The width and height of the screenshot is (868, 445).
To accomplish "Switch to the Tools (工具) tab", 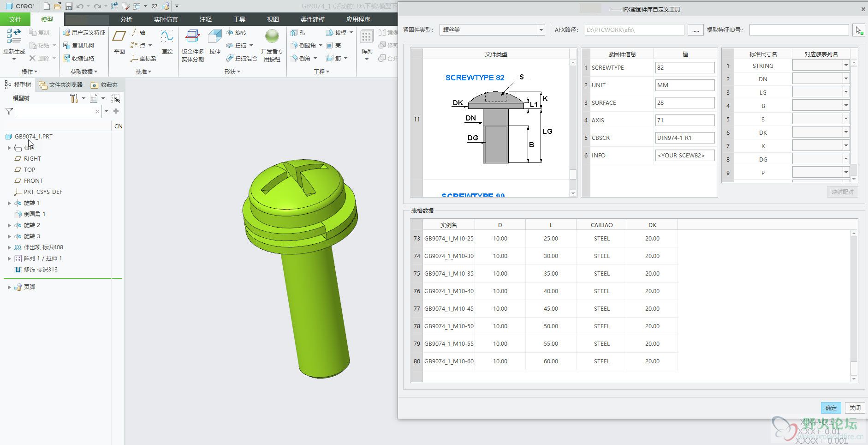I will pyautogui.click(x=239, y=19).
